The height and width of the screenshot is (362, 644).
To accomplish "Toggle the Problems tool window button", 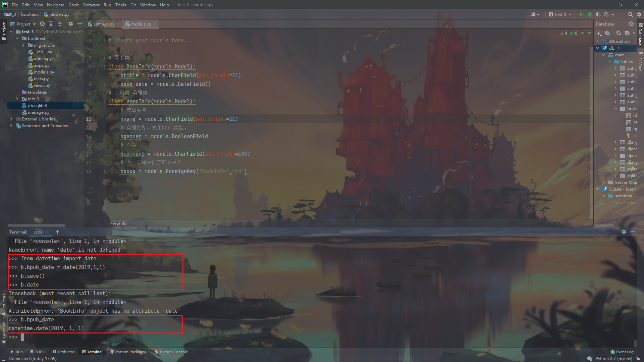I will point(63,352).
